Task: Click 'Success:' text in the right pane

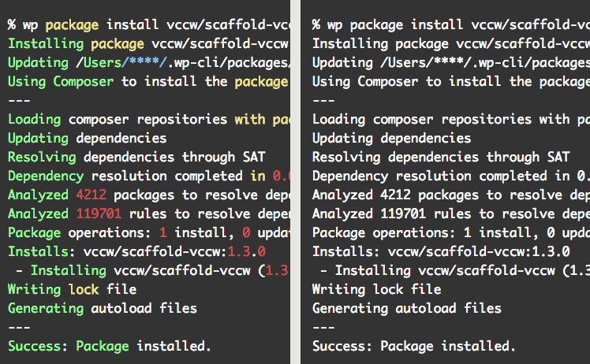Action: pos(342,346)
